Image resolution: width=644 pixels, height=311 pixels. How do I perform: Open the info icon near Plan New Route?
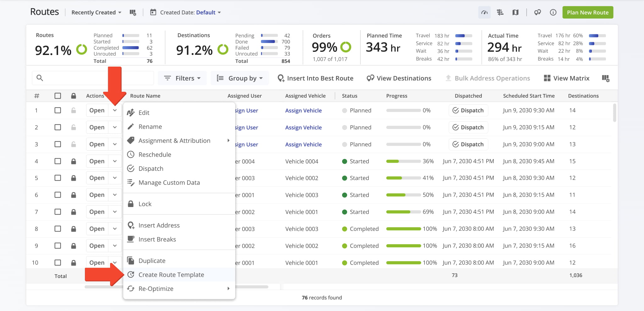click(x=553, y=13)
